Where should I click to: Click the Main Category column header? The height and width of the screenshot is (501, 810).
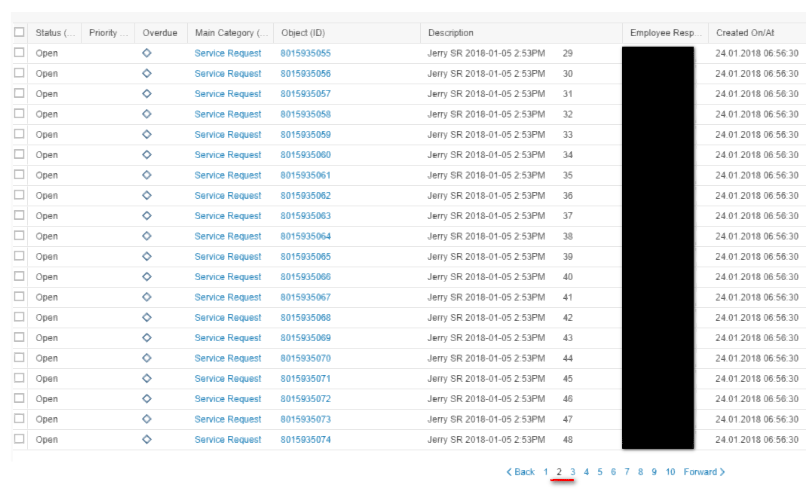[x=230, y=33]
